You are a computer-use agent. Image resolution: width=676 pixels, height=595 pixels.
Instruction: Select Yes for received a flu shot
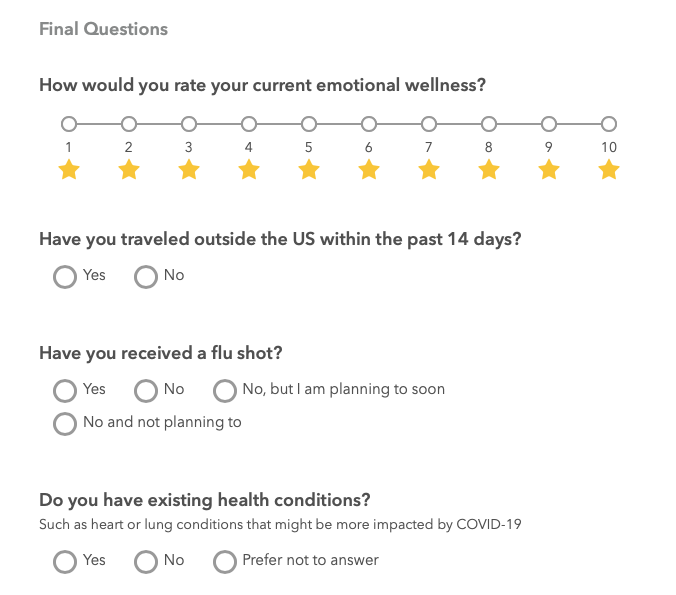coord(65,390)
